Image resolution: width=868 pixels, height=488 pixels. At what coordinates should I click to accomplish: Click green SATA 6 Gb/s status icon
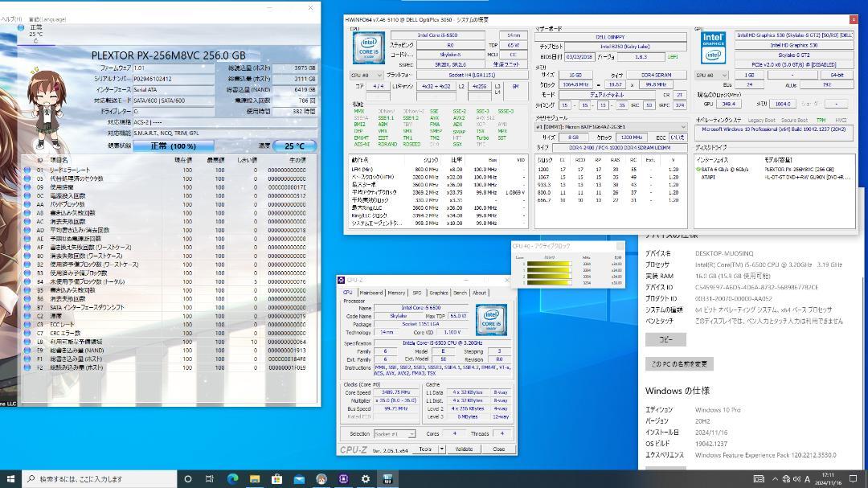pyautogui.click(x=698, y=170)
